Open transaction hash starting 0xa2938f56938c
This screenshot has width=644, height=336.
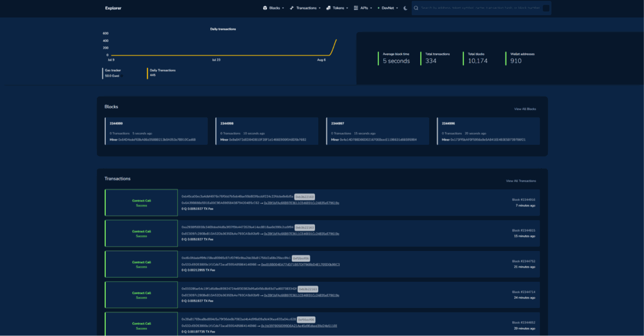[x=237, y=227]
